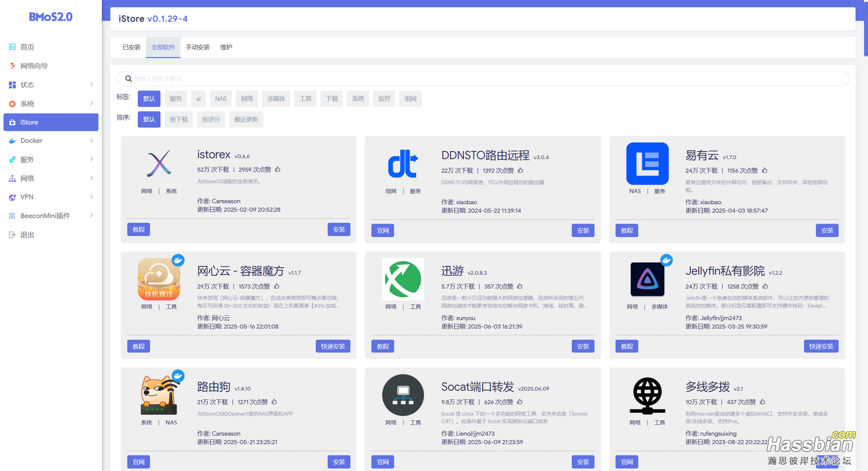Click the app search input field
This screenshot has height=471, width=868.
pyautogui.click(x=483, y=79)
